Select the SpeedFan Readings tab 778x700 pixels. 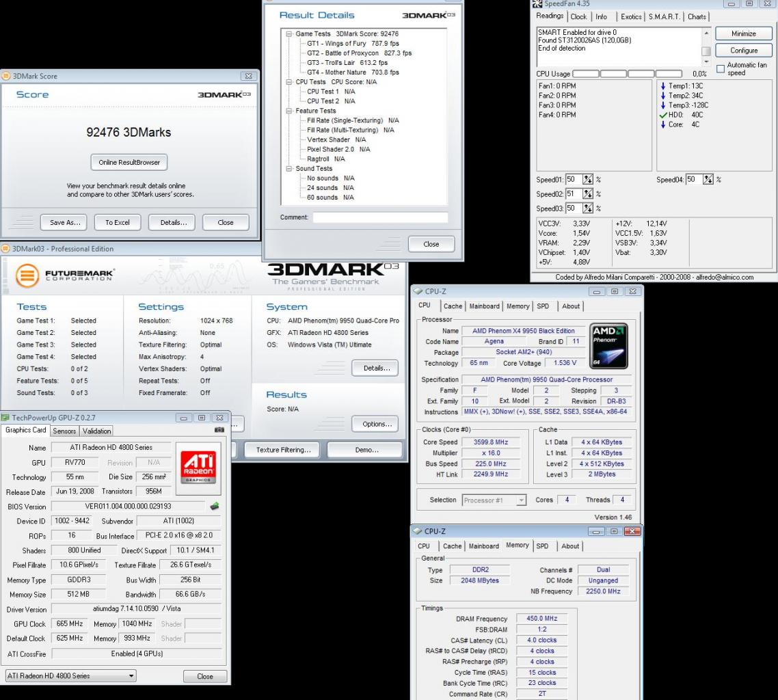[550, 16]
